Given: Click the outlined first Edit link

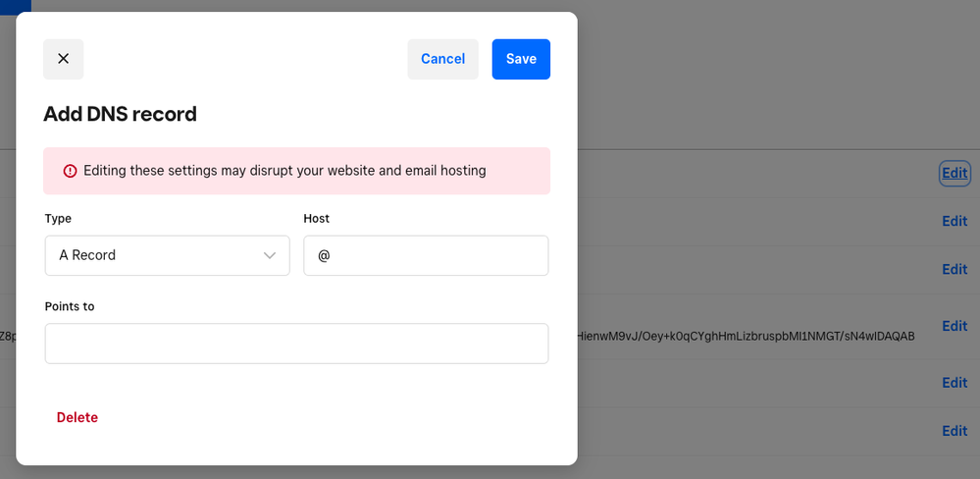Looking at the screenshot, I should [x=954, y=174].
